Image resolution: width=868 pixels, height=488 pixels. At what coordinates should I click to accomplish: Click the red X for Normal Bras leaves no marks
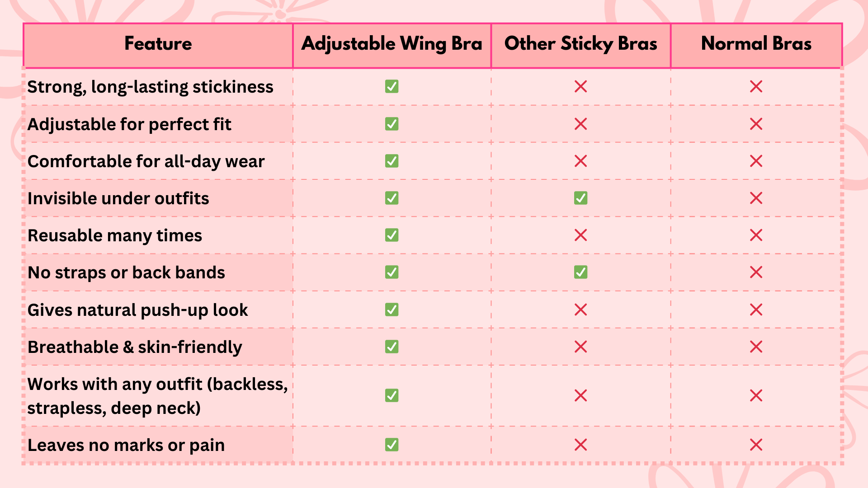tap(756, 445)
